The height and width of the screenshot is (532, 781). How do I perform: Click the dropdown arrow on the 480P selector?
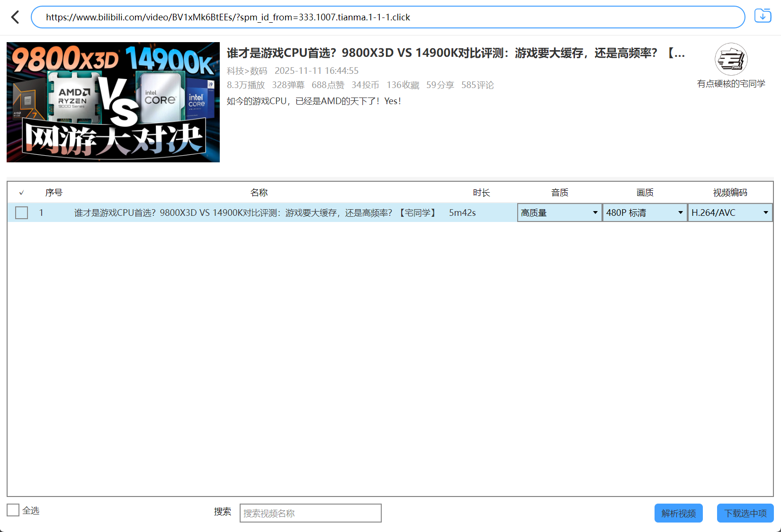pyautogui.click(x=681, y=213)
